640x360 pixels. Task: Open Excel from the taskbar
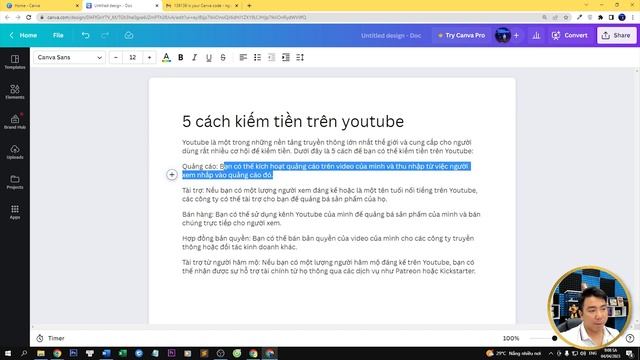[x=122, y=353]
